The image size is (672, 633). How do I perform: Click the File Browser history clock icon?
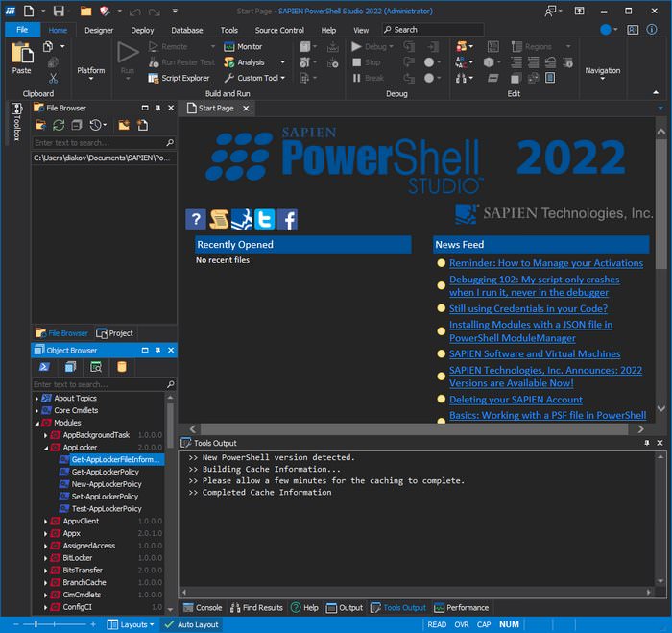coord(95,125)
